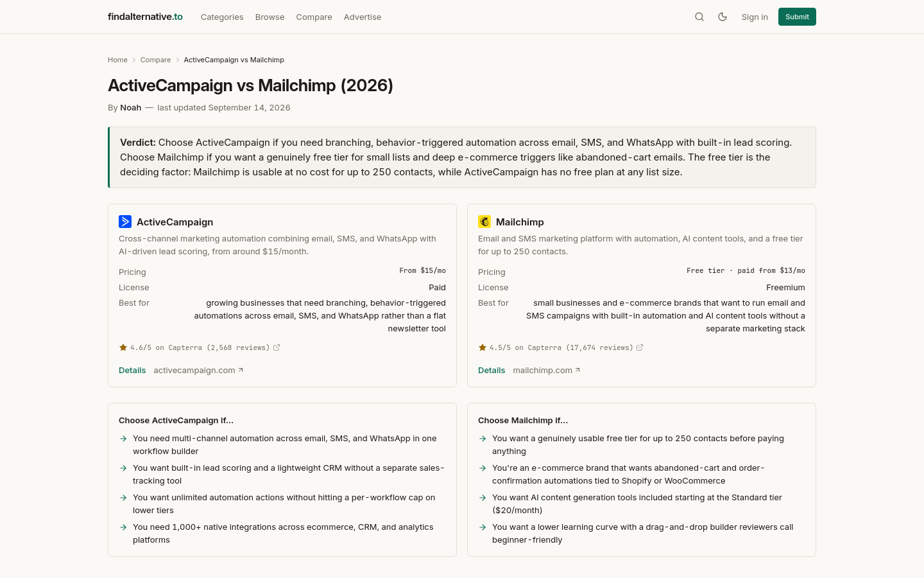Open the Advertise nav item
Viewport: 924px width, 578px height.
(363, 17)
